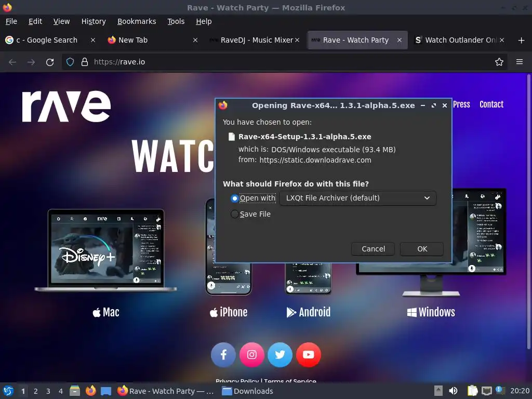Open Rave YouTube channel icon
Viewport: 532px width, 399px height.
click(309, 355)
